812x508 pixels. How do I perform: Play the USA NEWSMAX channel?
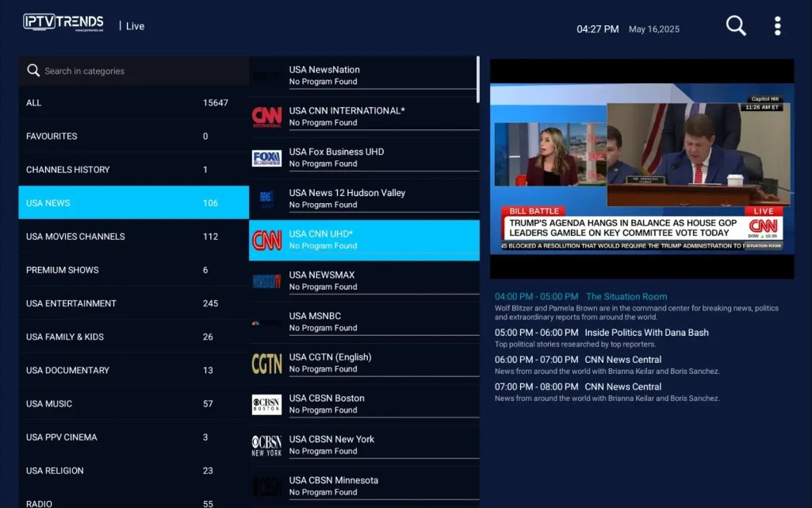364,281
